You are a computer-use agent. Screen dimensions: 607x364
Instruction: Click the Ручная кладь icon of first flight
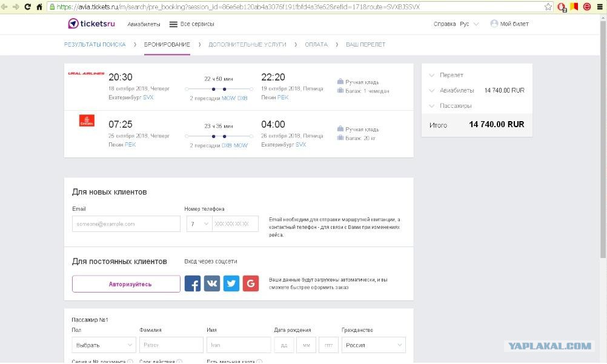pos(340,81)
